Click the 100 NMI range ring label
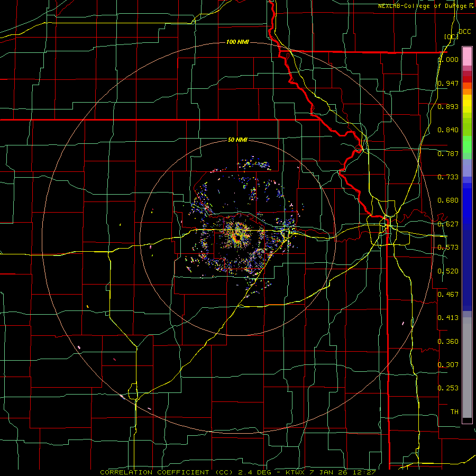 [x=237, y=42]
